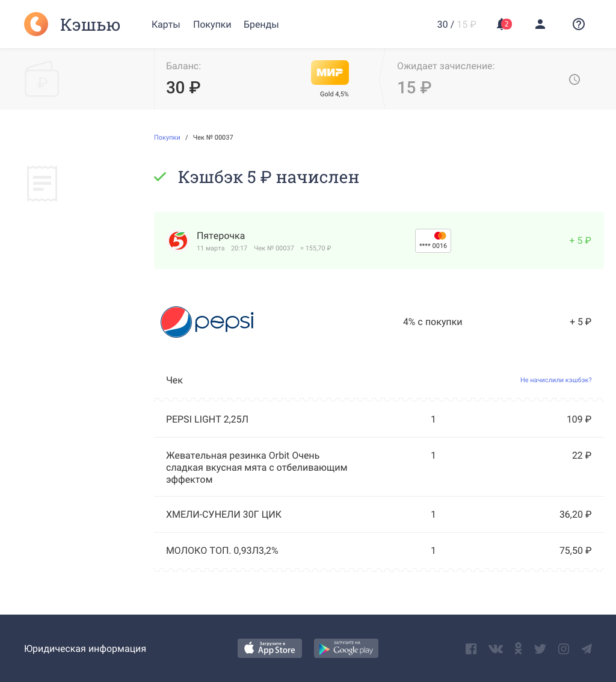Open the Telegram icon in footer
Viewport: 616px width, 682px height.
point(587,649)
